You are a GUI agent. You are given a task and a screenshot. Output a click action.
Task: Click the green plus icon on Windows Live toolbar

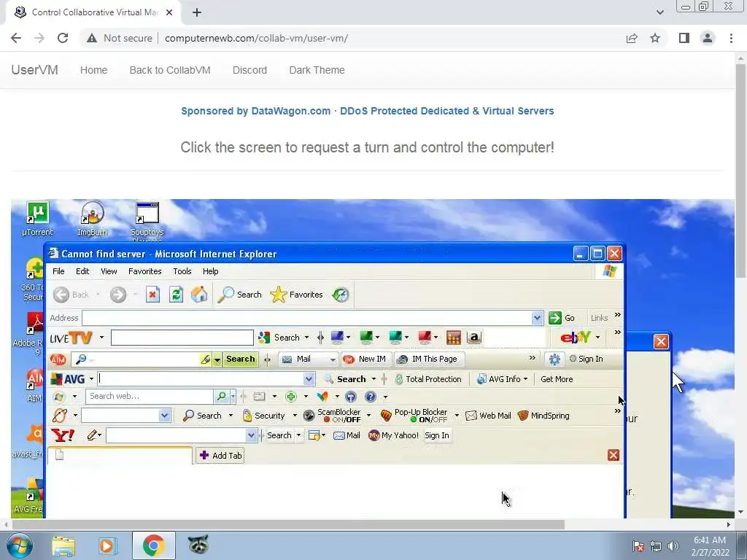pos(290,396)
